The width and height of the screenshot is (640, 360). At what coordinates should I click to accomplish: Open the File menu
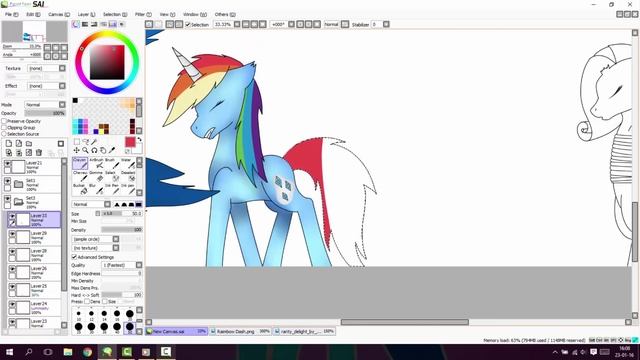pyautogui.click(x=11, y=14)
